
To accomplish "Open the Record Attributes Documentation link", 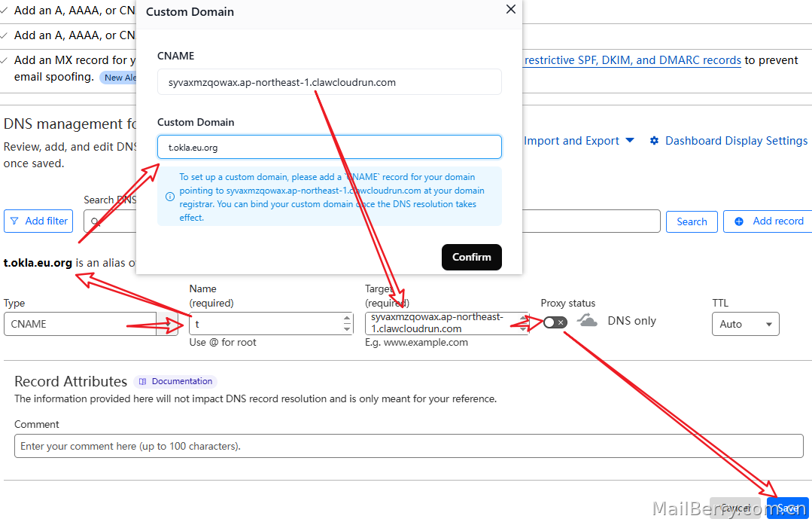I will (175, 382).
